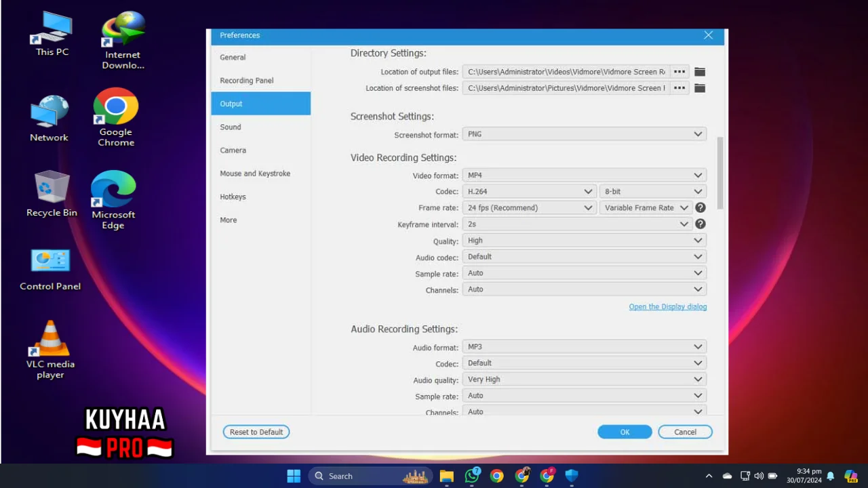Open video Channels dropdown showing Auto
The width and height of the screenshot is (868, 488).
[585, 289]
